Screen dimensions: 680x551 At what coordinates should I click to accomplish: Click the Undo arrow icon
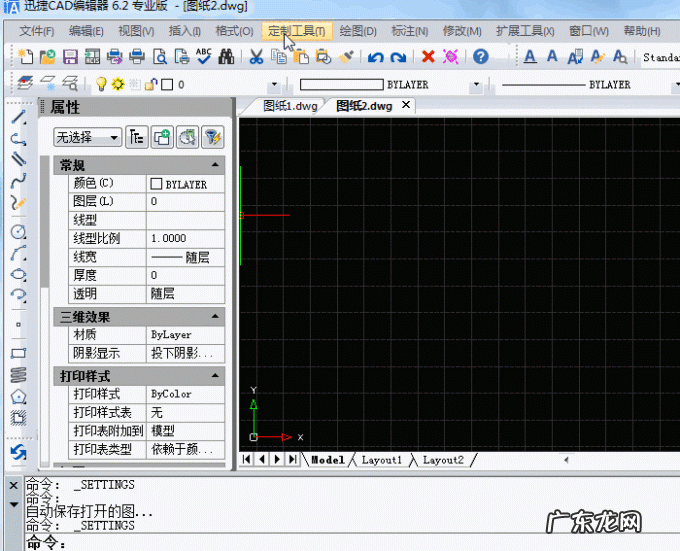[x=375, y=57]
